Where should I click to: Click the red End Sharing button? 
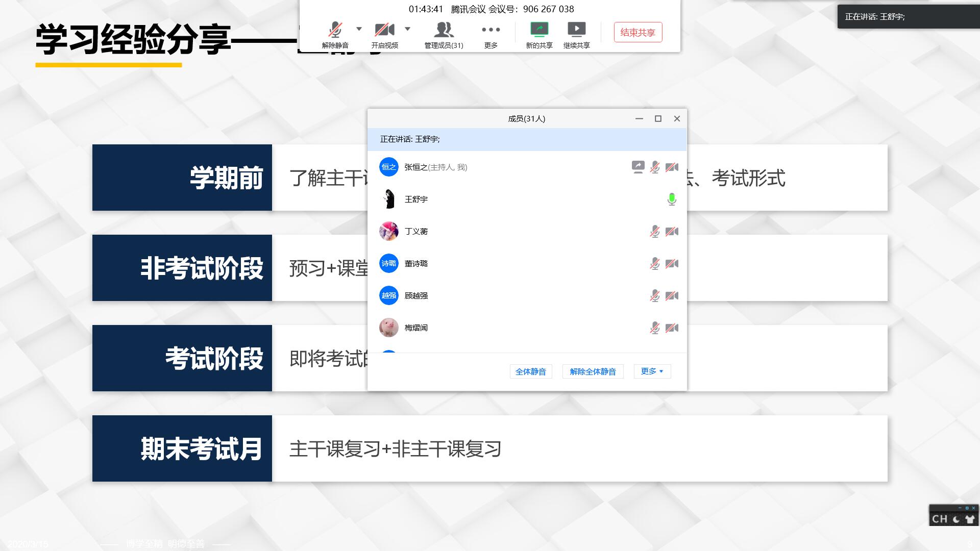tap(638, 32)
